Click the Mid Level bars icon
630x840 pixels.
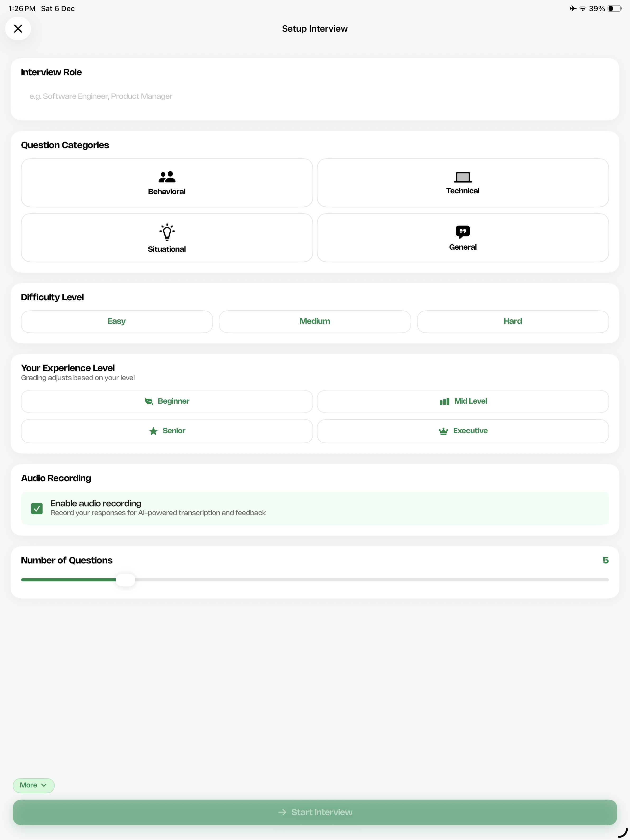(444, 402)
